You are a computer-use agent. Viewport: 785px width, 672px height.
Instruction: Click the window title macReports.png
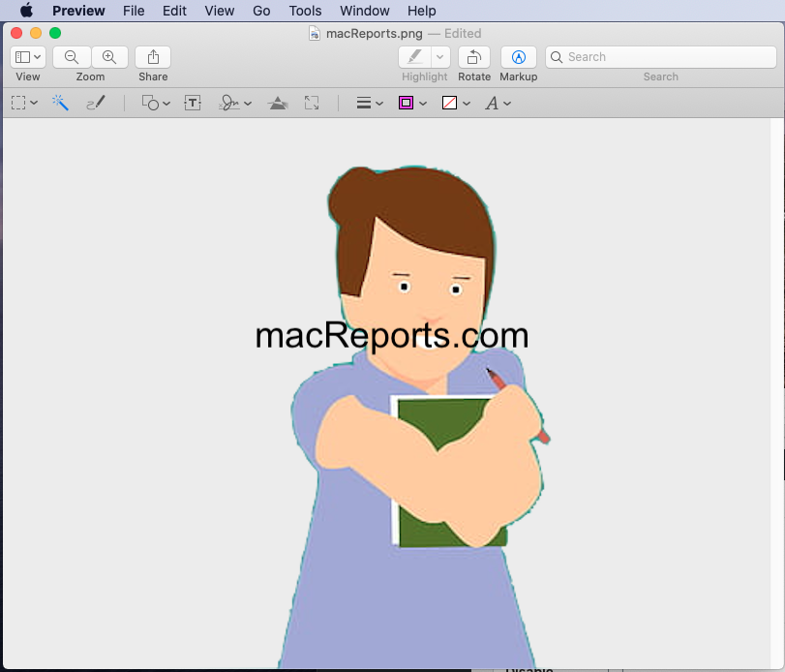[375, 34]
